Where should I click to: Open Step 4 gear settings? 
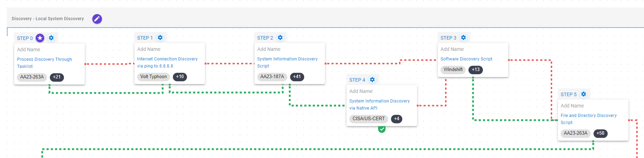(372, 80)
